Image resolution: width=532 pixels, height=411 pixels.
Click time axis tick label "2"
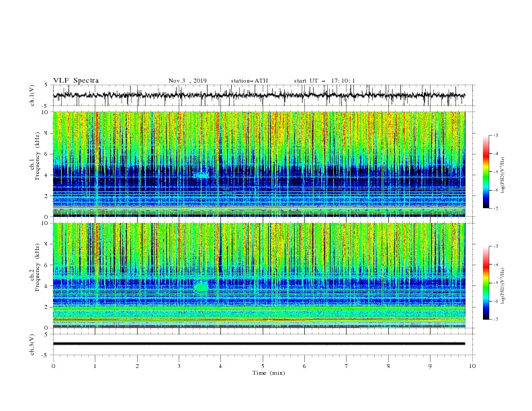[137, 366]
